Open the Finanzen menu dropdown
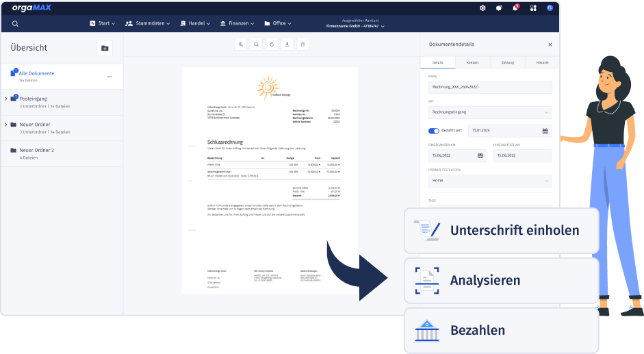644x354 pixels. point(237,23)
